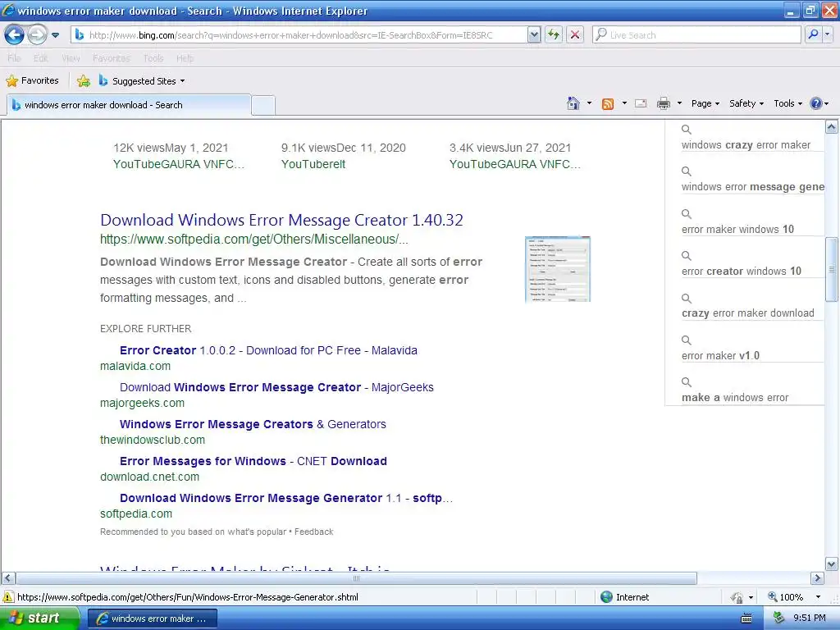The image size is (840, 630).
Task: Click the vertical scrollbar up arrow
Action: [x=832, y=127]
